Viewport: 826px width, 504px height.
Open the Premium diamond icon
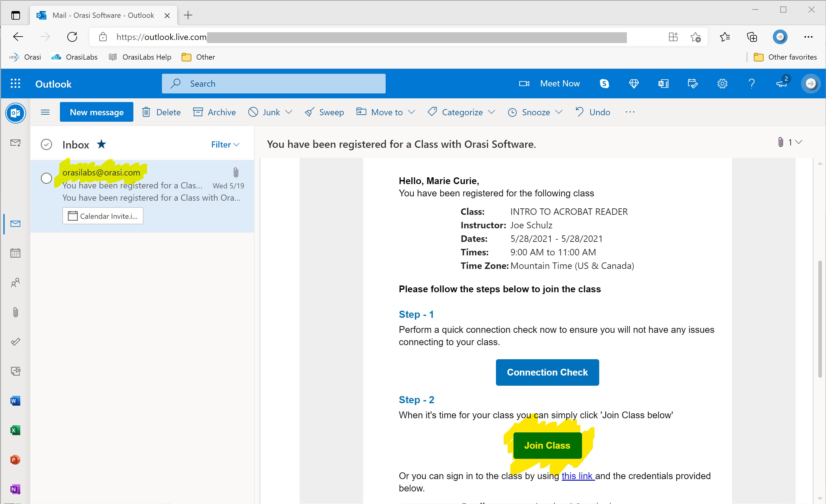[634, 84]
